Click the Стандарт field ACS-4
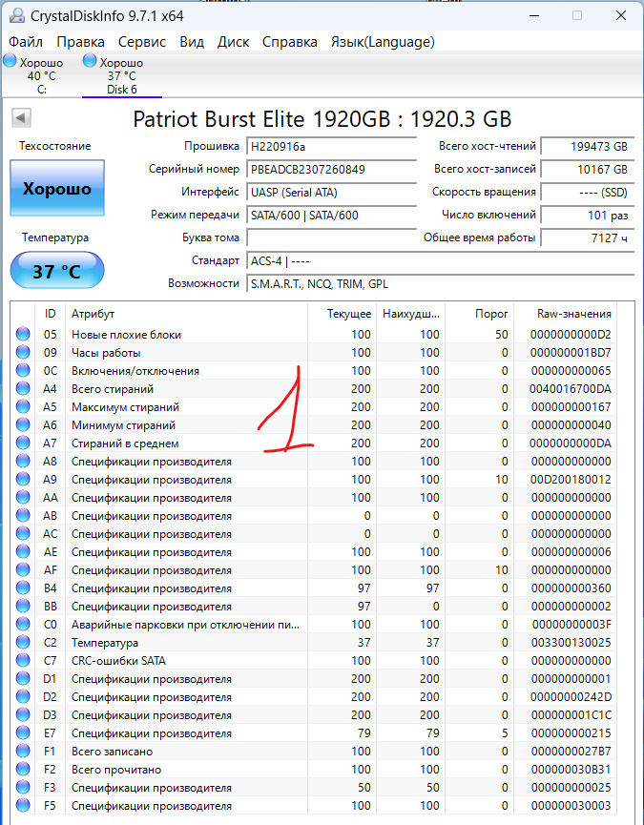Viewport: 644px width, 825px height. click(x=441, y=261)
